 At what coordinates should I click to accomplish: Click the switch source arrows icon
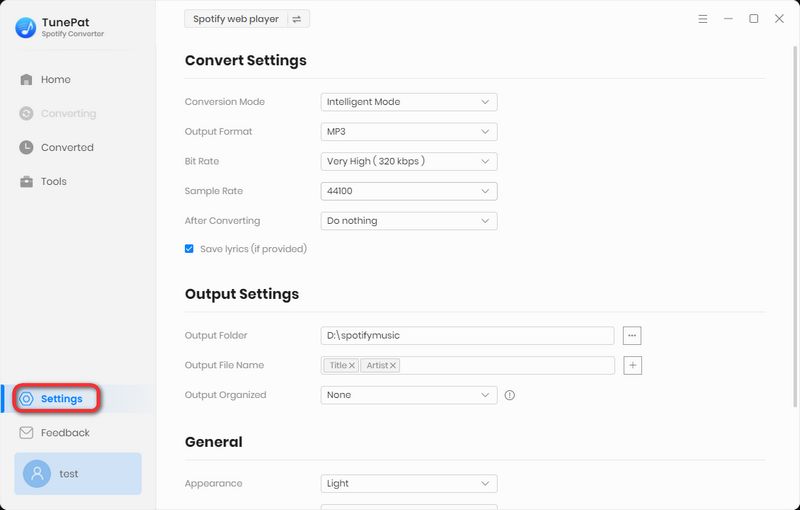[x=297, y=19]
